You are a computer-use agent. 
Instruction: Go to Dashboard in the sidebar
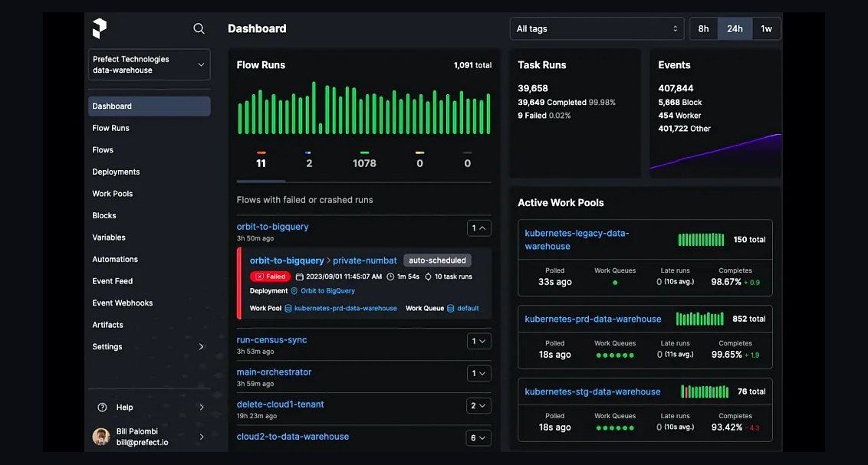point(149,106)
